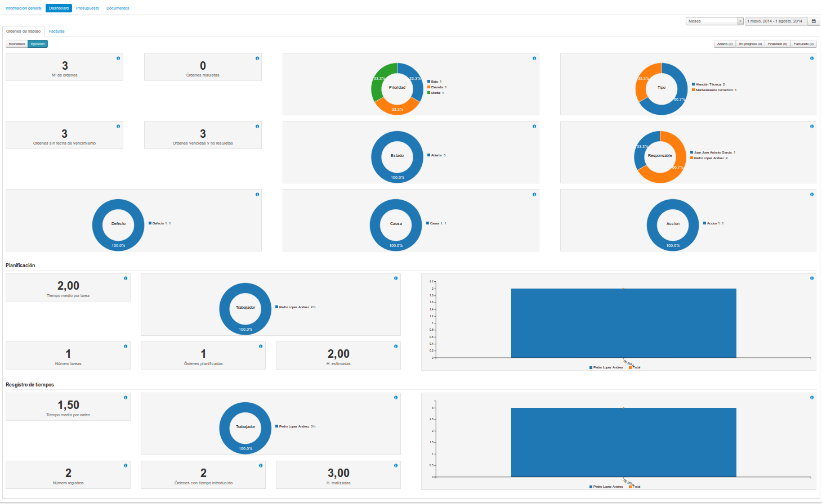This screenshot has height=504, width=822.
Task: Click Pedro Lopez Andreu: 3 h legend entry
Action: (x=296, y=426)
